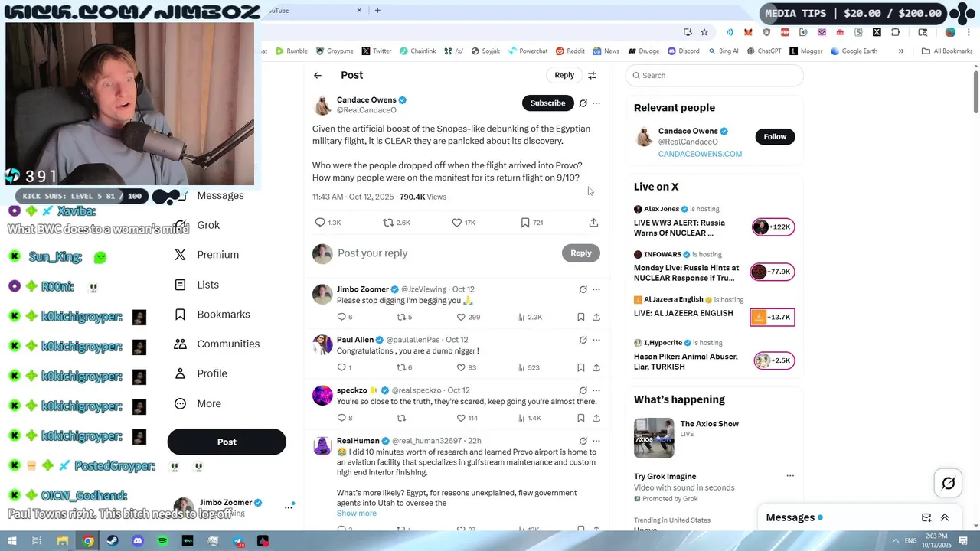Open Grok icon on Candace Owens post

pos(583,103)
